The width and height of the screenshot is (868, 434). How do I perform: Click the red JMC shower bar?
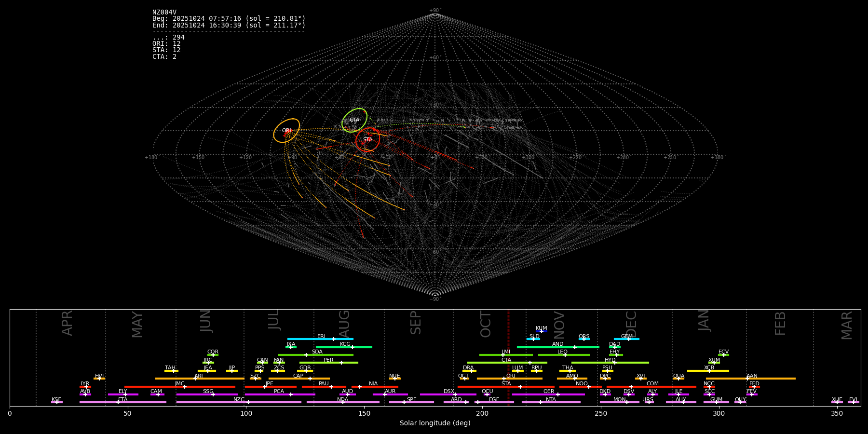pos(180,387)
